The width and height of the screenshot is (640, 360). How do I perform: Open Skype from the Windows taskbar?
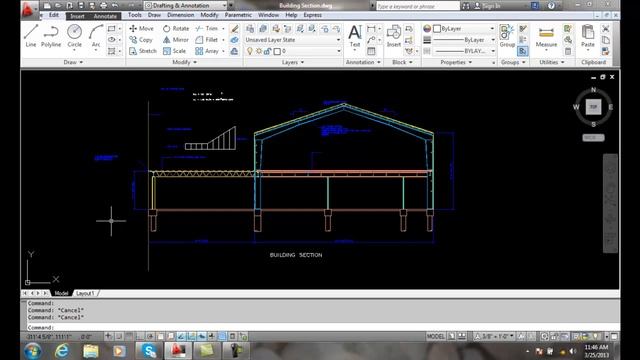tap(149, 351)
